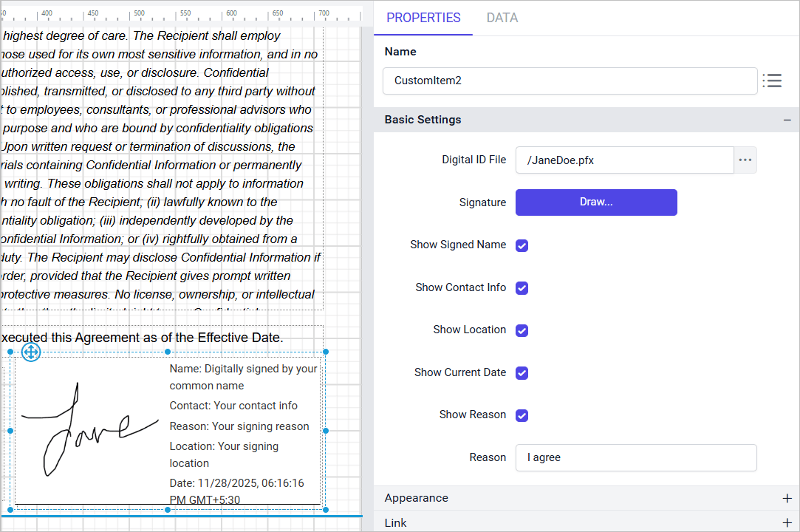Image resolution: width=800 pixels, height=532 pixels.
Task: Collapse the Basic Settings section
Action: [x=787, y=120]
